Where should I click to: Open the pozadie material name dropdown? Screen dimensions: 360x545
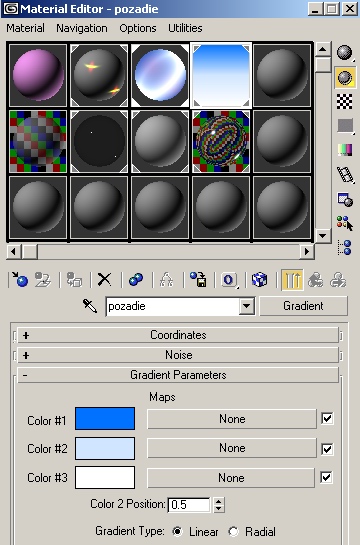coord(246,306)
